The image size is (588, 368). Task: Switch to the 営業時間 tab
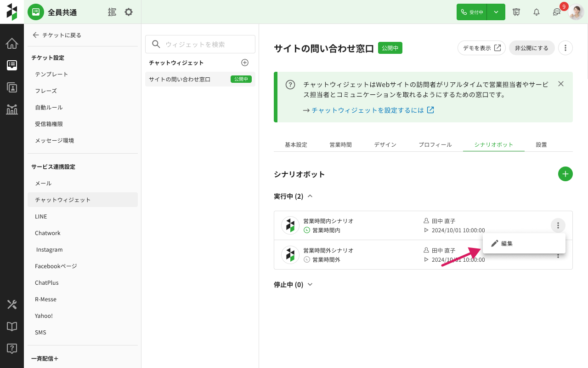click(x=340, y=144)
